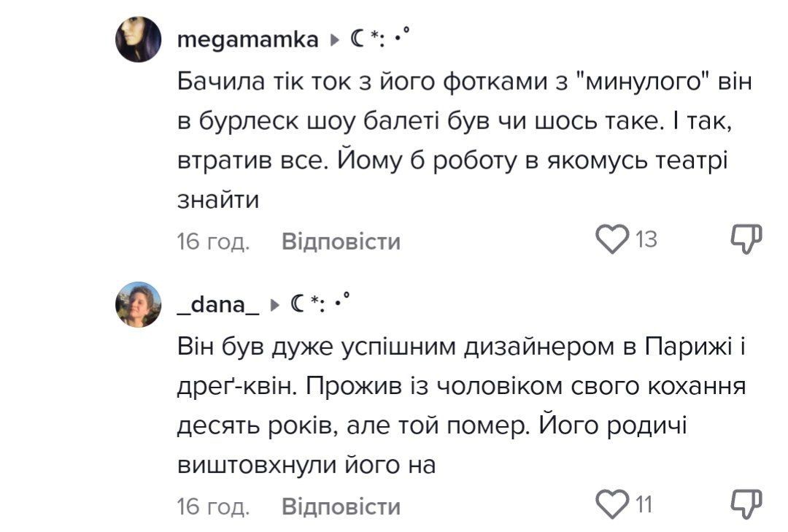
Task: Like megamamka's comment with the heart icon
Action: click(x=612, y=239)
